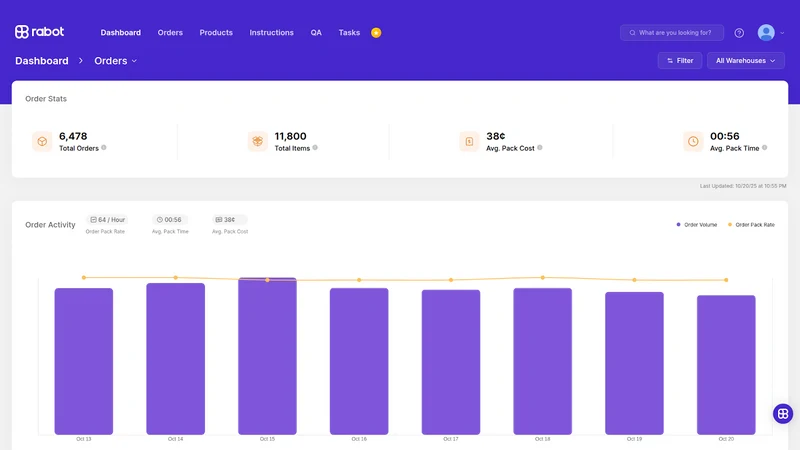
Task: Show info tooltip for Total Orders
Action: tap(104, 147)
